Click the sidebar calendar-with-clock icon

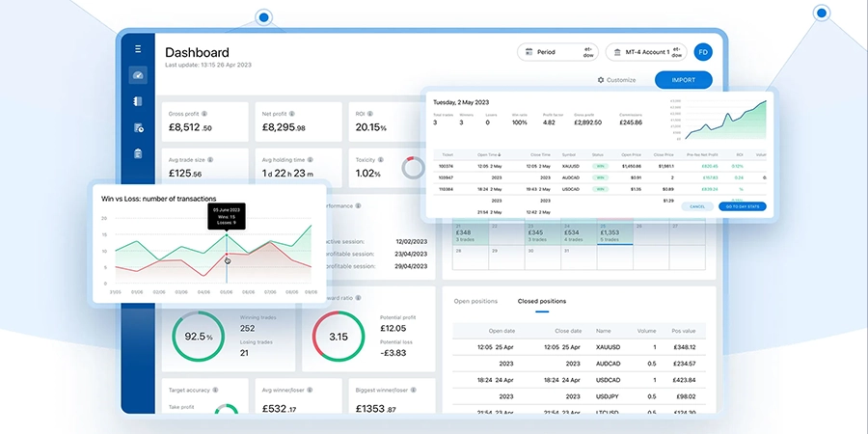pos(138,127)
